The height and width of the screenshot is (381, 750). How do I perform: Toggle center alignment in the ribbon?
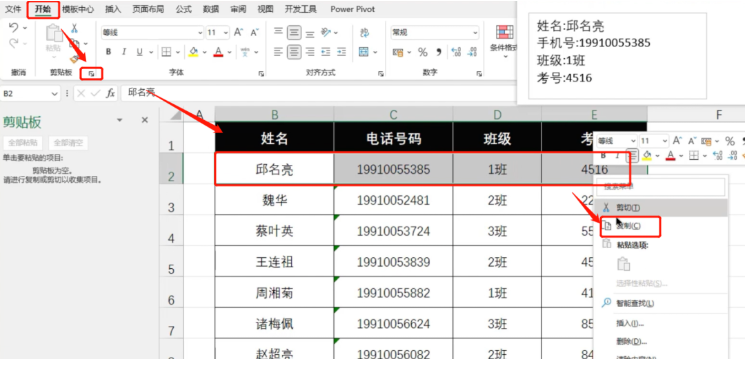(x=294, y=52)
